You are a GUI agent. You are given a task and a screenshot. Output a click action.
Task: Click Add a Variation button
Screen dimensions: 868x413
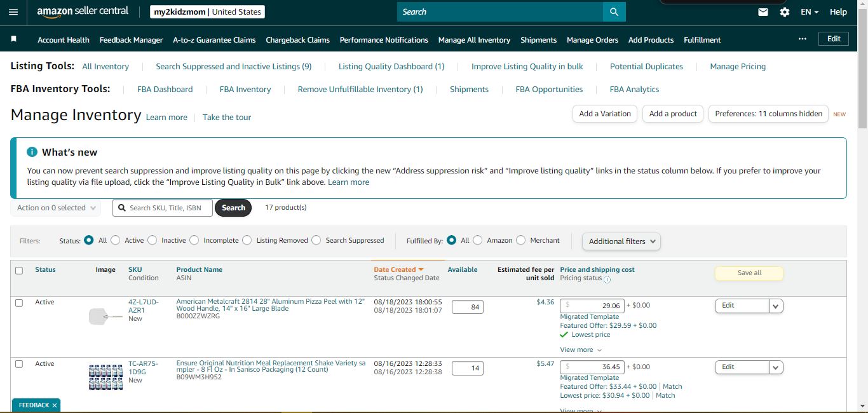pos(605,114)
